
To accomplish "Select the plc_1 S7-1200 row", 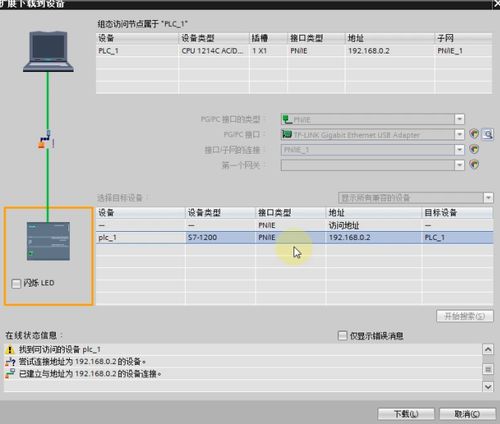I will click(295, 237).
